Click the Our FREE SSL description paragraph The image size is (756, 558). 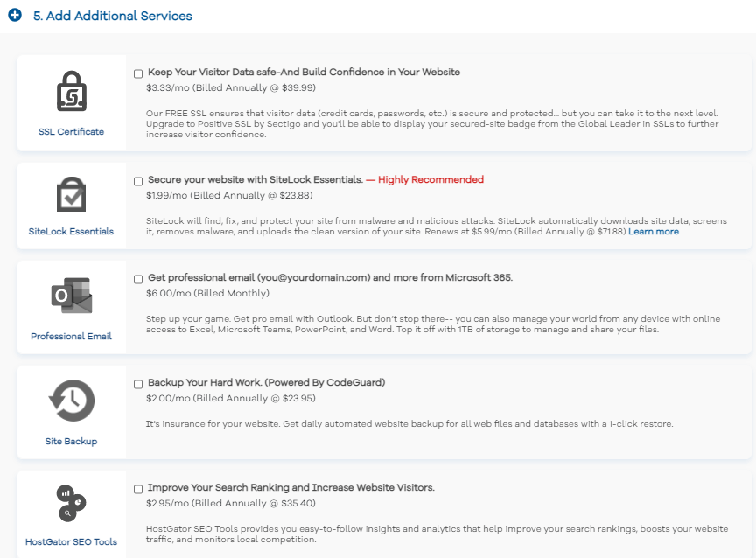432,124
